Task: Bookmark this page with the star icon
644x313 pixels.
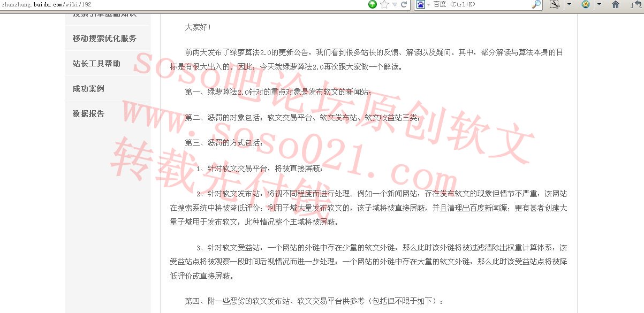Action: [x=384, y=4]
